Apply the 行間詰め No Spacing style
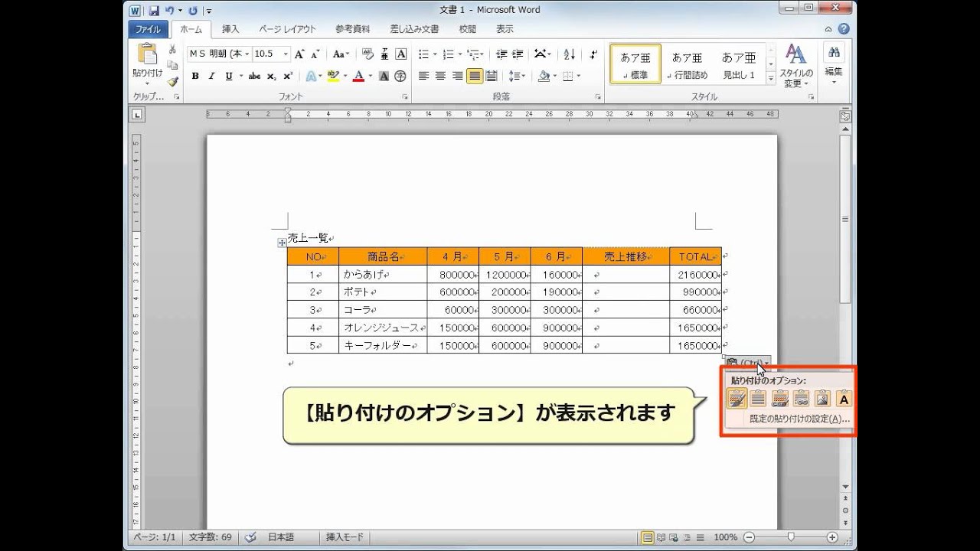The width and height of the screenshot is (980, 551). [687, 64]
